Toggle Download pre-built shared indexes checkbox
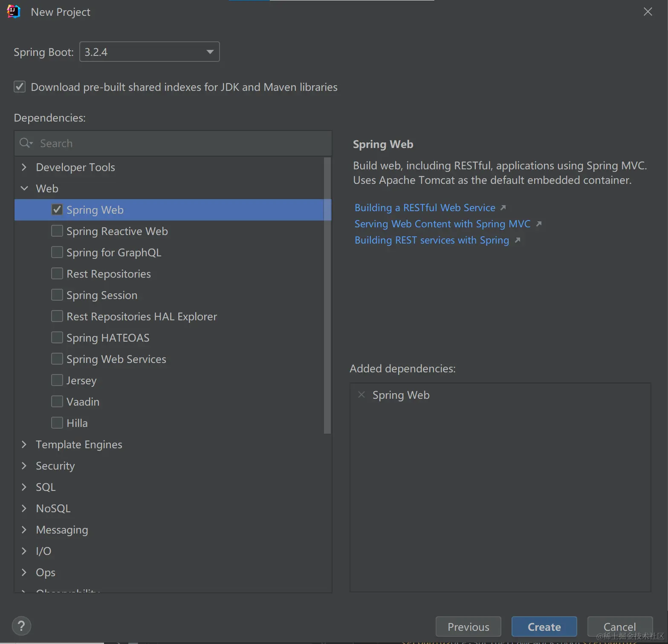This screenshot has width=668, height=644. (20, 87)
